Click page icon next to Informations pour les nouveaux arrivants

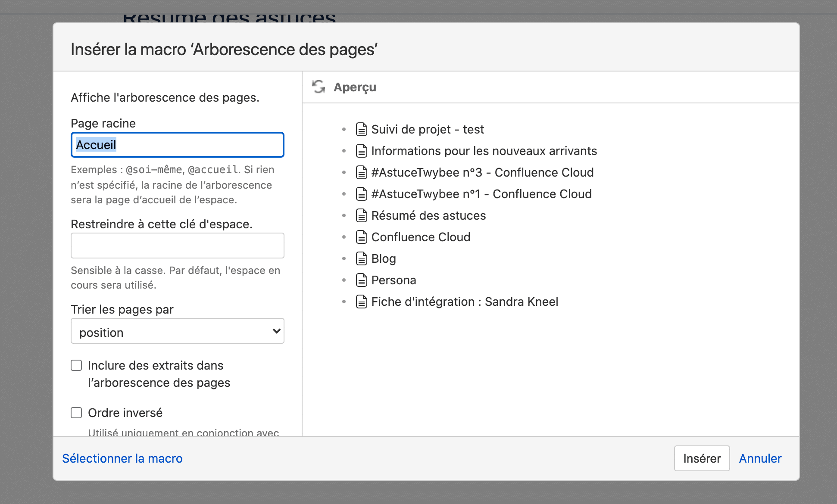click(362, 151)
